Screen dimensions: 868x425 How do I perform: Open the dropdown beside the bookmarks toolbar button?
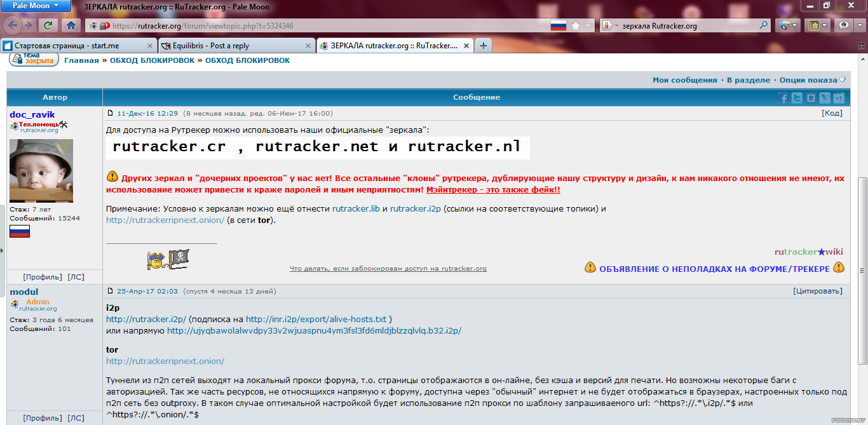click(x=825, y=26)
